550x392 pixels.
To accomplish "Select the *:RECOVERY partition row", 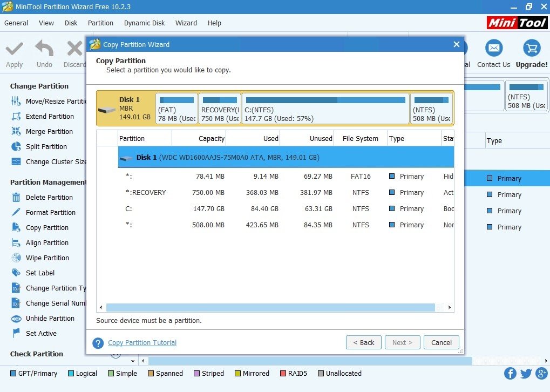I will (x=286, y=192).
